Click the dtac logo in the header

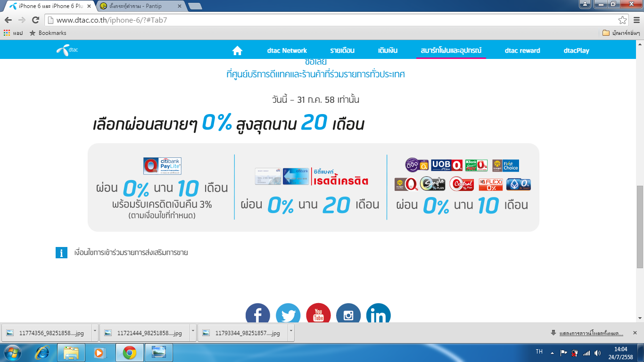tap(67, 50)
